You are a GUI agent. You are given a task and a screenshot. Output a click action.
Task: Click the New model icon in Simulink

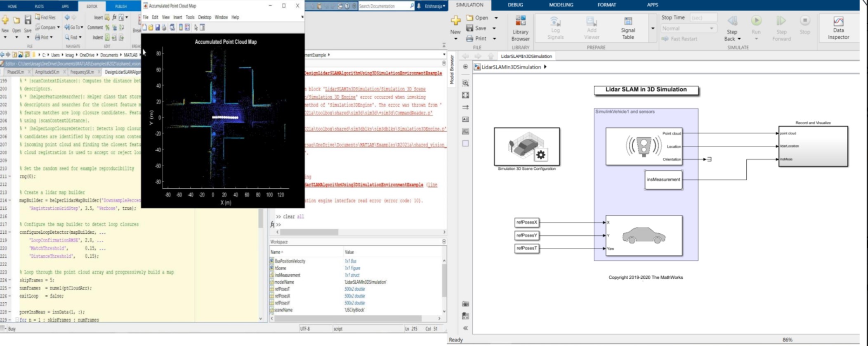455,21
